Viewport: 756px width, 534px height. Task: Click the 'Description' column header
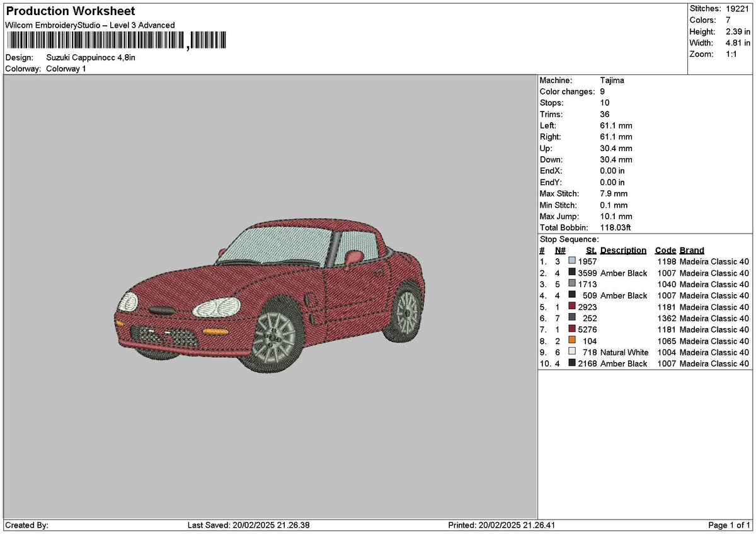pyautogui.click(x=624, y=251)
